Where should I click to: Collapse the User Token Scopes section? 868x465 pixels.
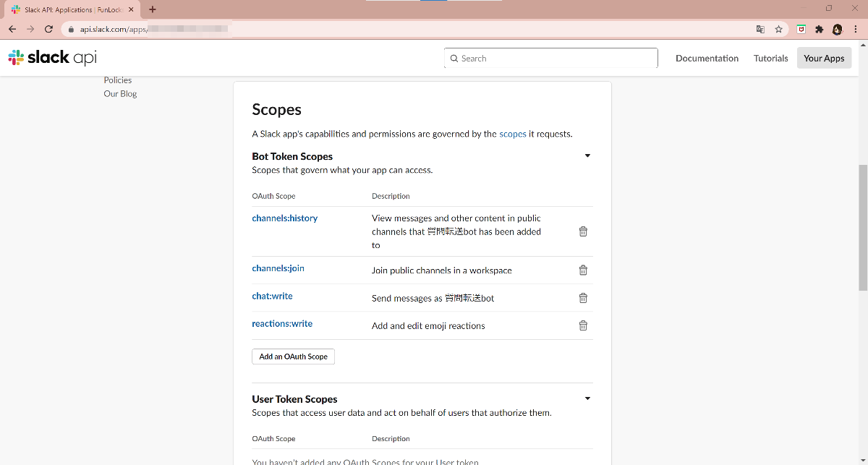[587, 398]
